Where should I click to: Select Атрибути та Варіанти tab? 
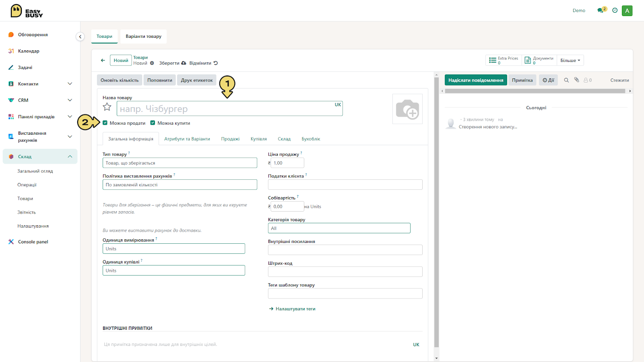point(187,139)
